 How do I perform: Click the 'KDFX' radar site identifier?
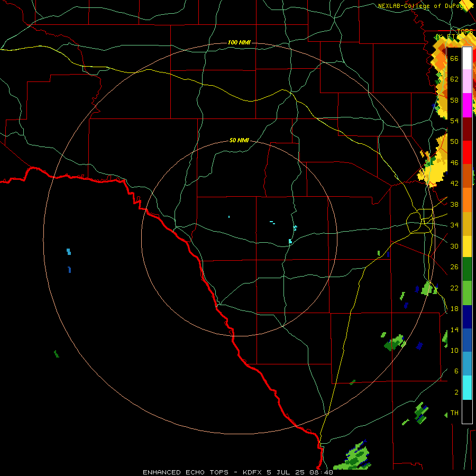click(252, 472)
